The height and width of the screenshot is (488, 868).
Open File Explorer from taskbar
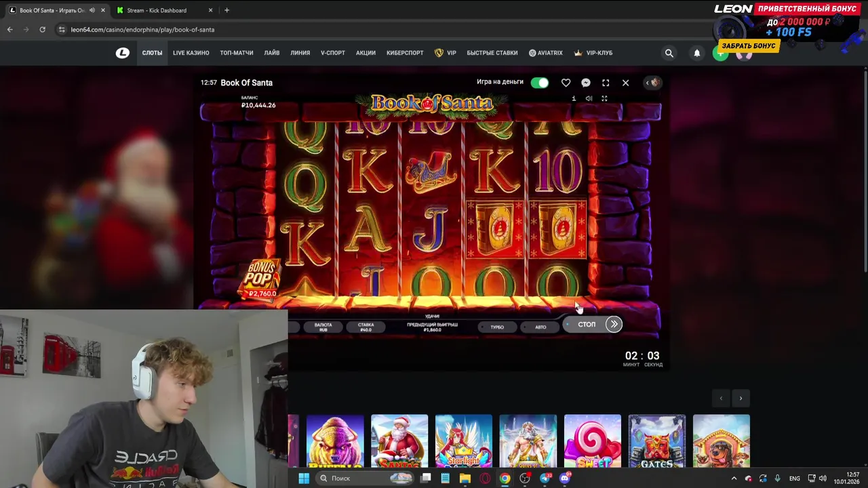[x=465, y=479]
